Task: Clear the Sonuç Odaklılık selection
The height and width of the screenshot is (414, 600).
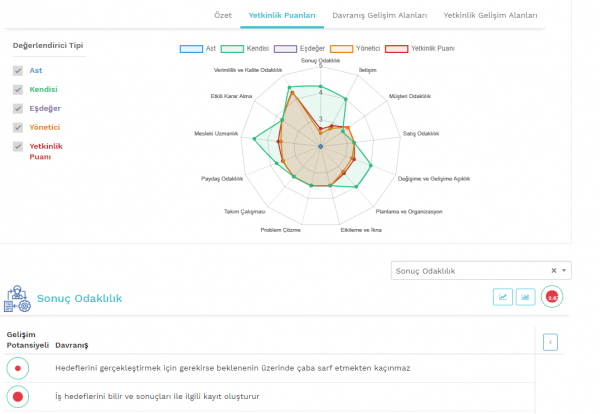Action: (553, 270)
